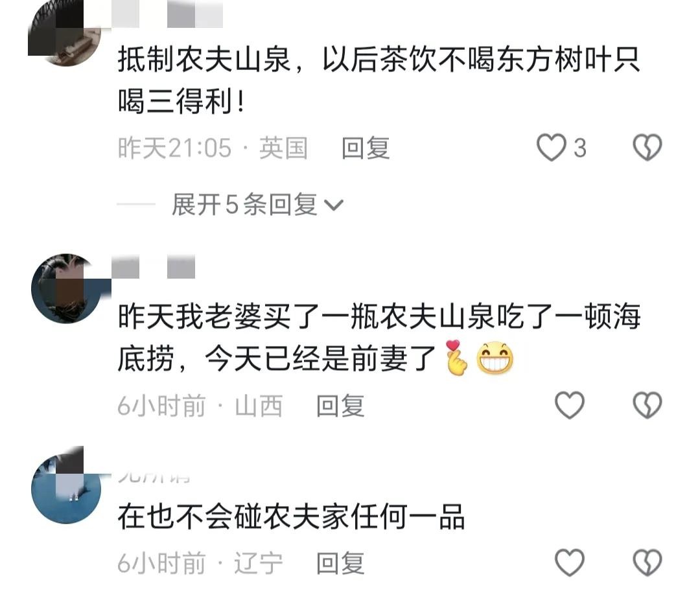Open avatar of the 山西 commenter

coord(67,288)
